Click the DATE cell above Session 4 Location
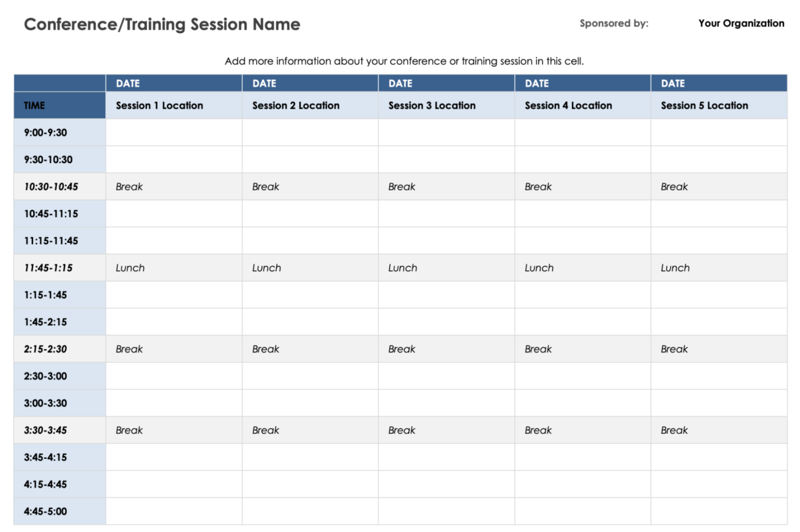This screenshot has width=800, height=532. pyautogui.click(x=582, y=83)
